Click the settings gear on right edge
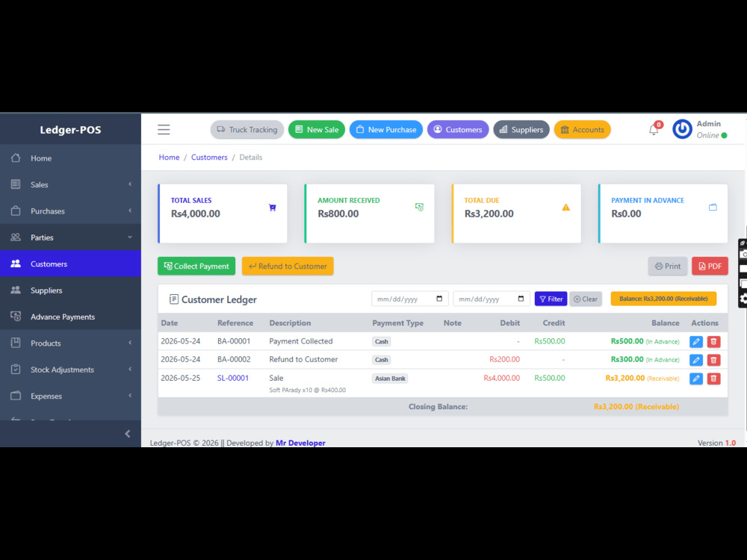 (743, 299)
